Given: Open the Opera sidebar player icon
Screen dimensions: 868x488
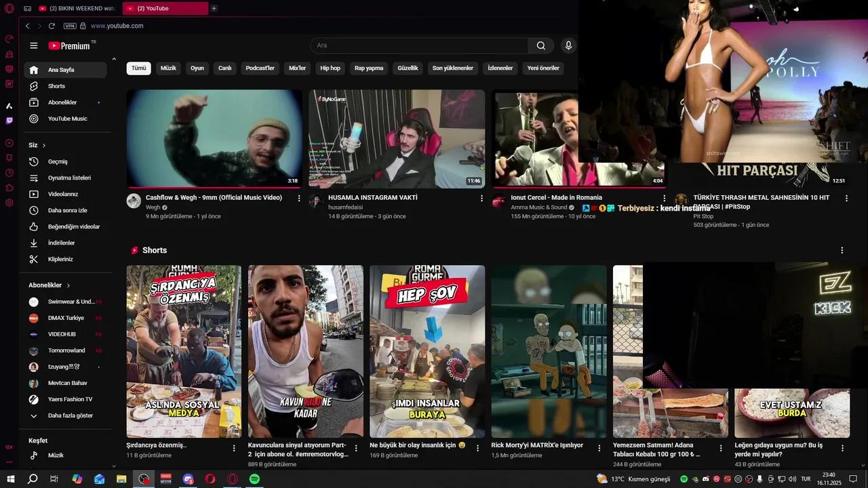Looking at the screenshot, I should pyautogui.click(x=9, y=143).
